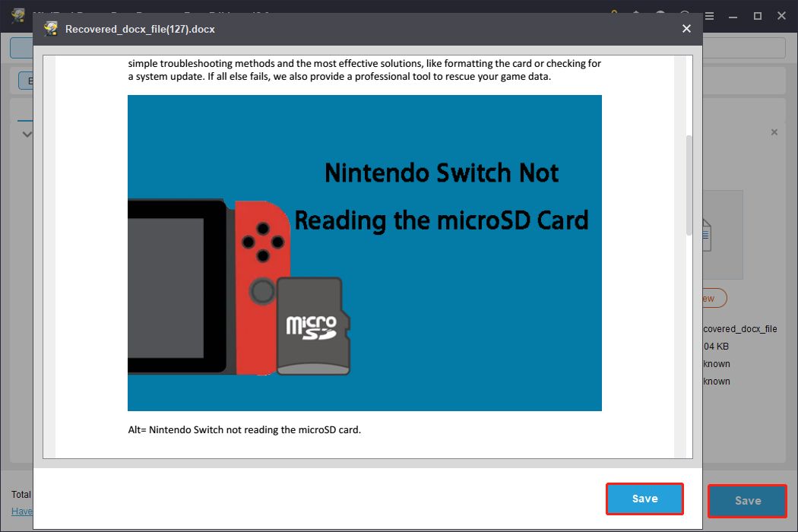
Task: Click the Nintendo Switch microSD image in document
Action: click(364, 253)
